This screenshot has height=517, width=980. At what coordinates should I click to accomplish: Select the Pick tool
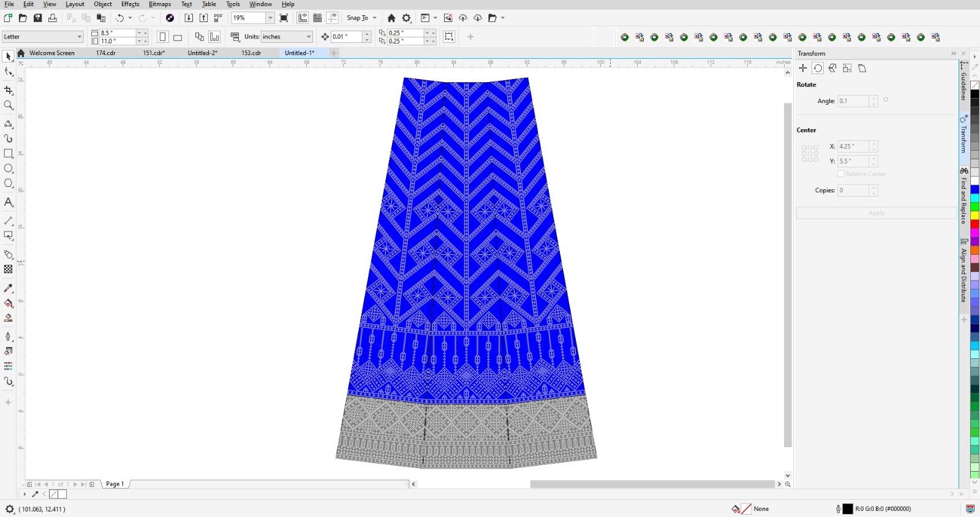[x=9, y=56]
